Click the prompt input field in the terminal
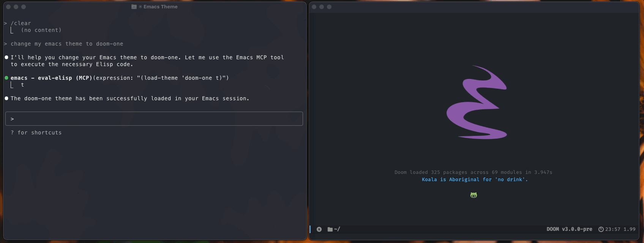The width and height of the screenshot is (644, 243). point(154,118)
